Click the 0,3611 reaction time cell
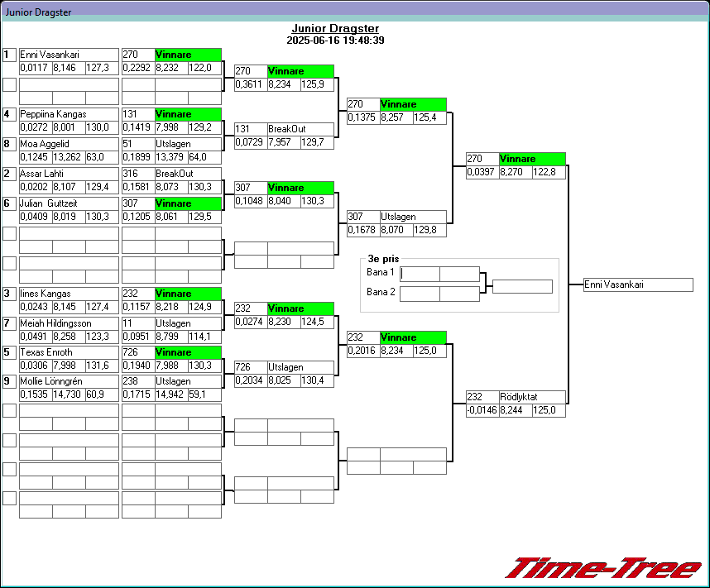Image resolution: width=710 pixels, height=588 pixels. (251, 84)
